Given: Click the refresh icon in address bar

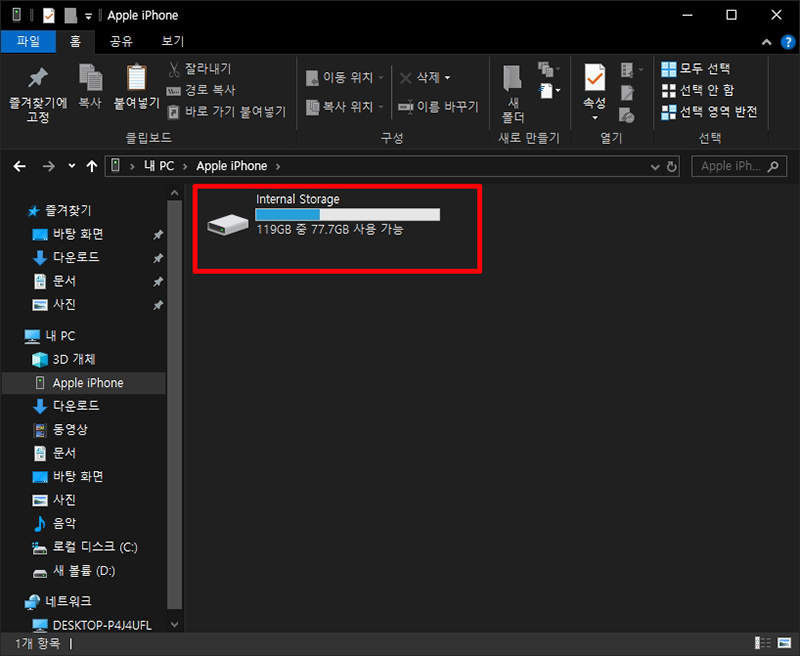Looking at the screenshot, I should (x=672, y=167).
